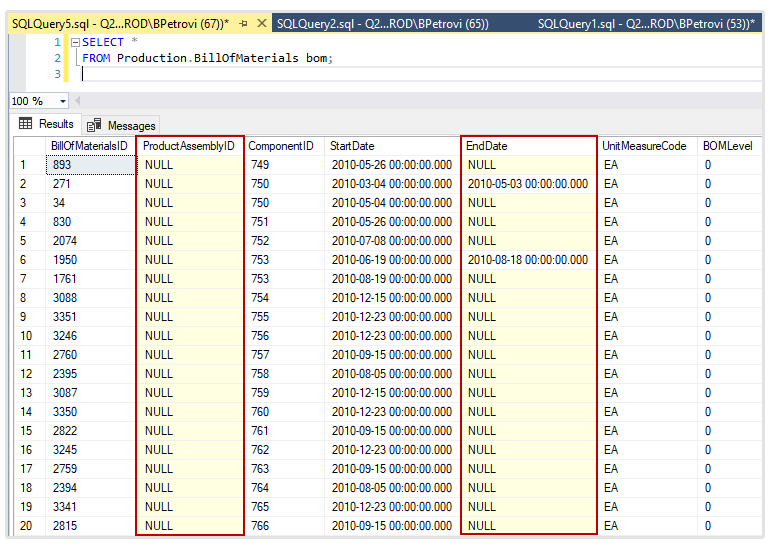This screenshot has width=770, height=550.
Task: Switch to the SQLQuery1.sql tab
Action: (x=646, y=24)
